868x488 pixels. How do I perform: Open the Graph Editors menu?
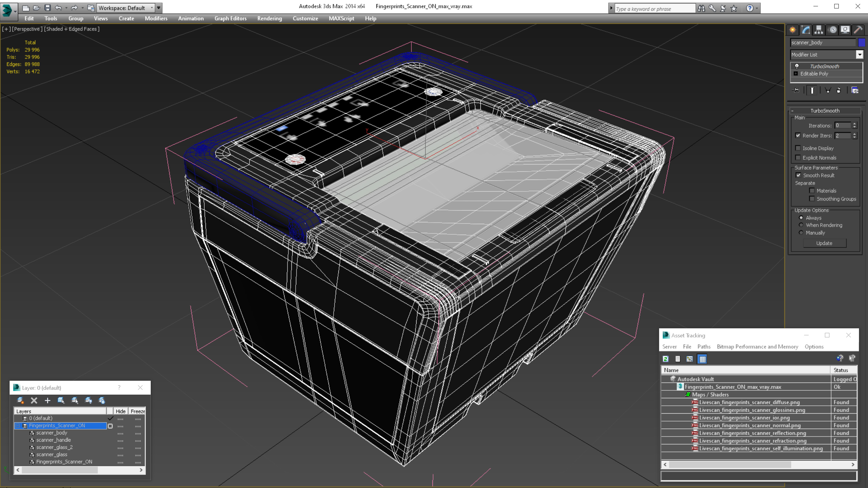230,18
